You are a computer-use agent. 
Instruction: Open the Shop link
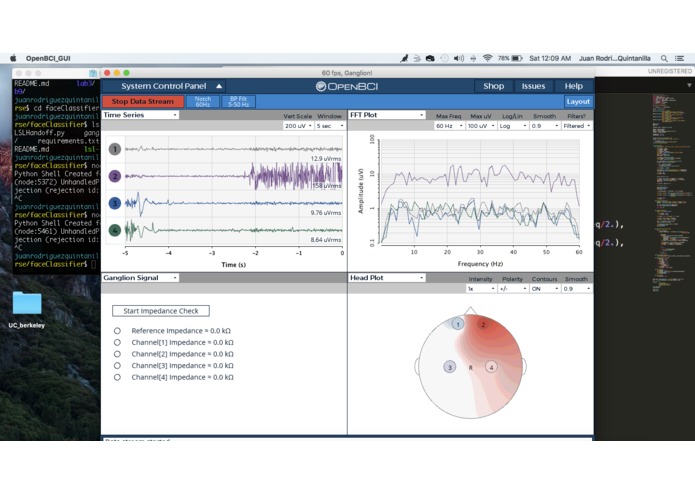pyautogui.click(x=493, y=86)
